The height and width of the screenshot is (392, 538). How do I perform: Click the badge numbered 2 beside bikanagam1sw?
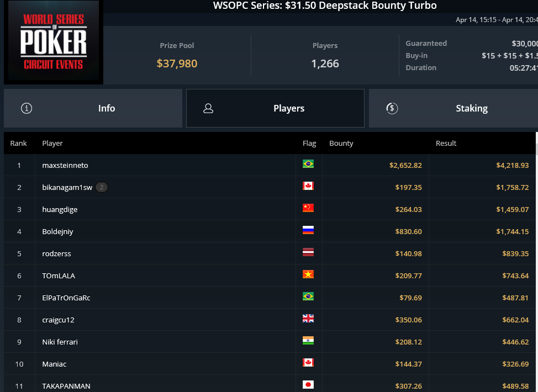(x=102, y=187)
